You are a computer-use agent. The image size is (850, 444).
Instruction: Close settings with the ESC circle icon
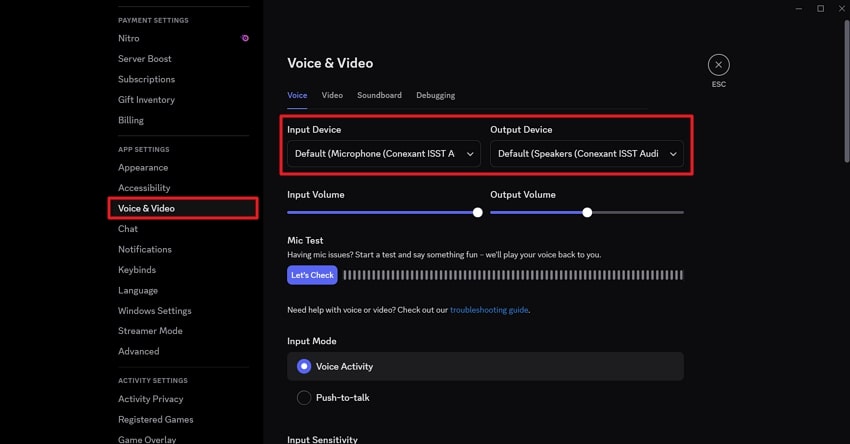[x=718, y=65]
